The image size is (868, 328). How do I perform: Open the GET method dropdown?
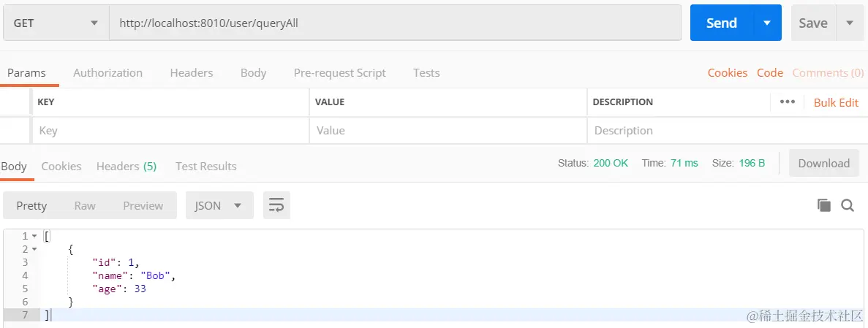56,23
